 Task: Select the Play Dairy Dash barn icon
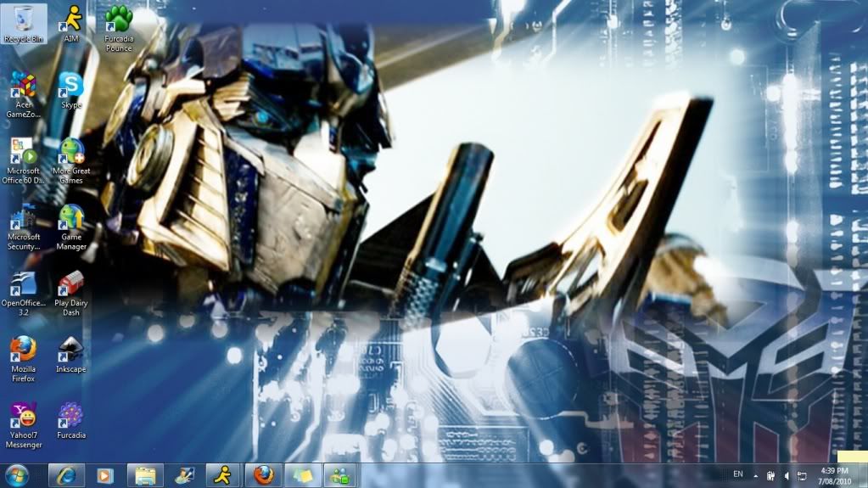71,284
